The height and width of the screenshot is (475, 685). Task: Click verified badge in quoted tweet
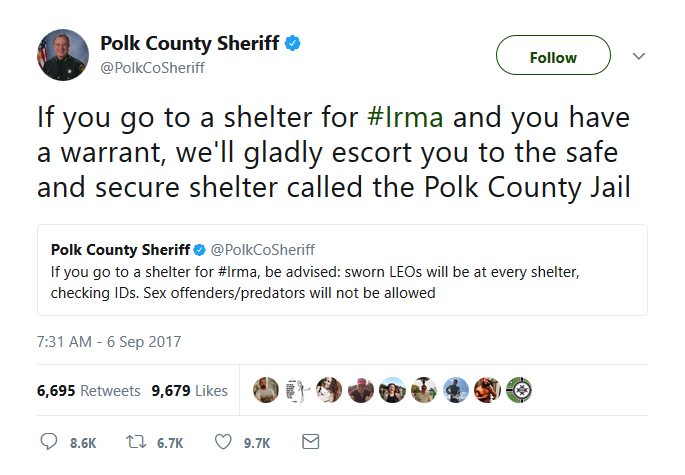(199, 250)
